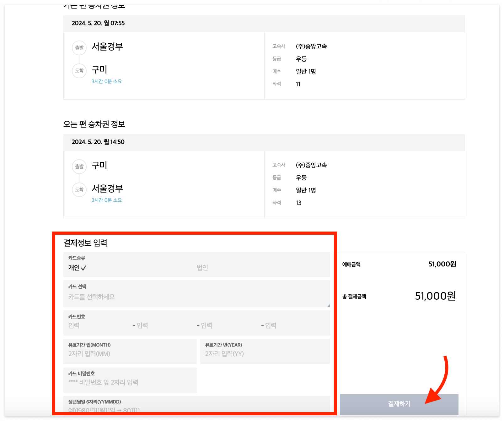Click the 총 결제금액 51,000원 amount display

pos(436,296)
